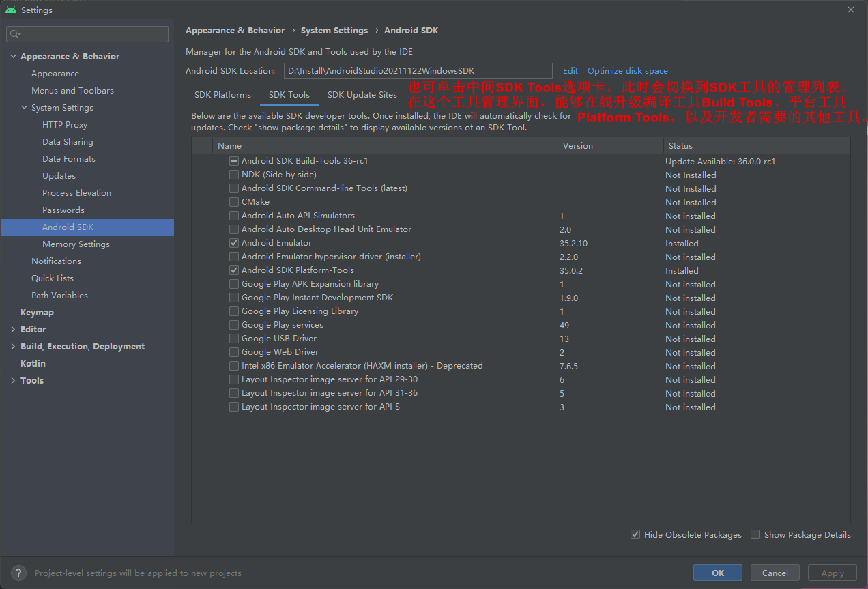The height and width of the screenshot is (589, 868).
Task: Click Platform-Tools version 35.0.2
Action: (x=571, y=271)
